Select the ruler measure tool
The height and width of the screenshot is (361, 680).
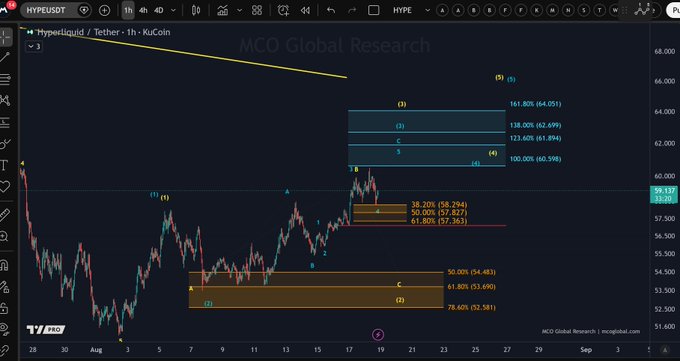click(5, 215)
